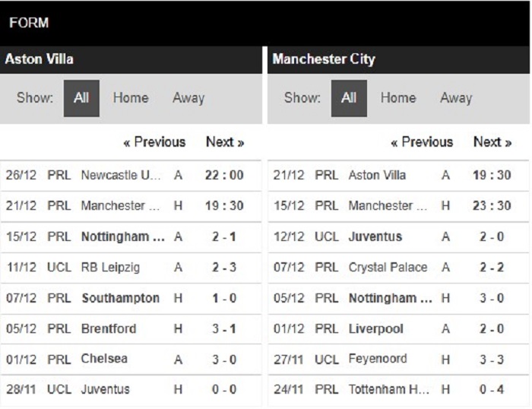Click the Southampton 1-0 match row
This screenshot has height=409, width=532.
(x=131, y=298)
